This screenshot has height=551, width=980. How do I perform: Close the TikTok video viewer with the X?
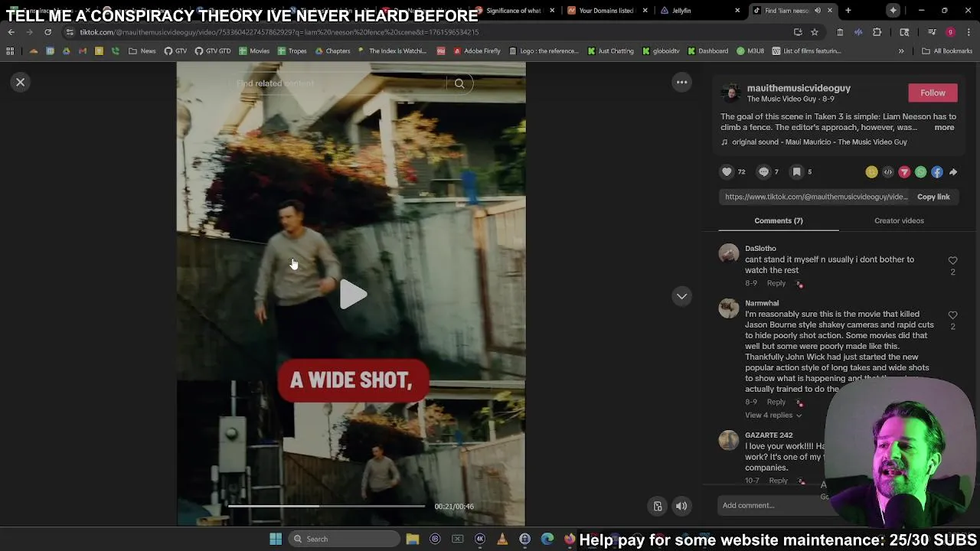click(x=21, y=82)
